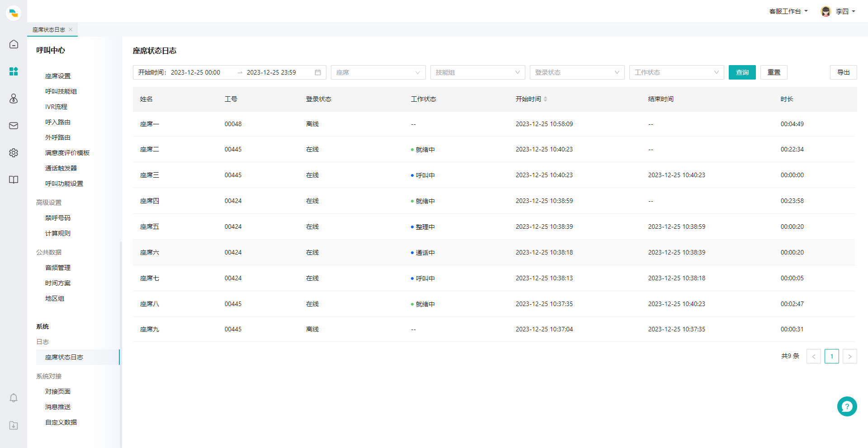The width and height of the screenshot is (868, 448).
Task: Go to previous page arrow
Action: pos(813,356)
